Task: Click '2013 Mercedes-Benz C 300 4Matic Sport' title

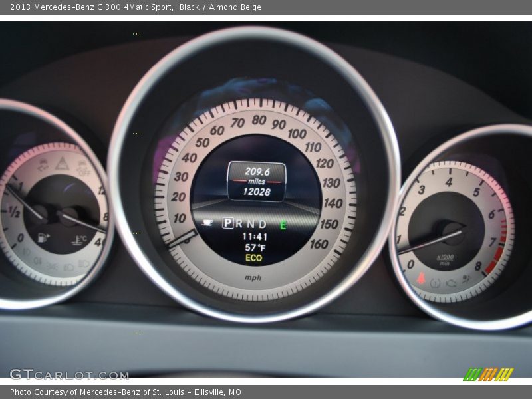Action: pos(92,7)
